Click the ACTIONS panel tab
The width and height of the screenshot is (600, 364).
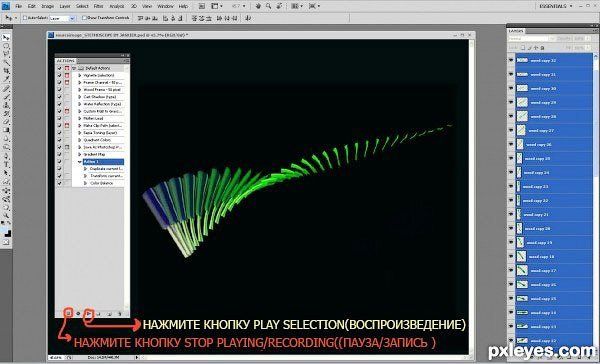(66, 61)
